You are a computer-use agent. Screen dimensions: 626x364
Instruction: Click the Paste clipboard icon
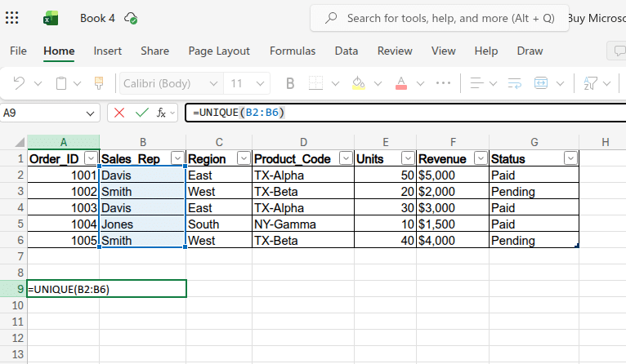click(61, 83)
